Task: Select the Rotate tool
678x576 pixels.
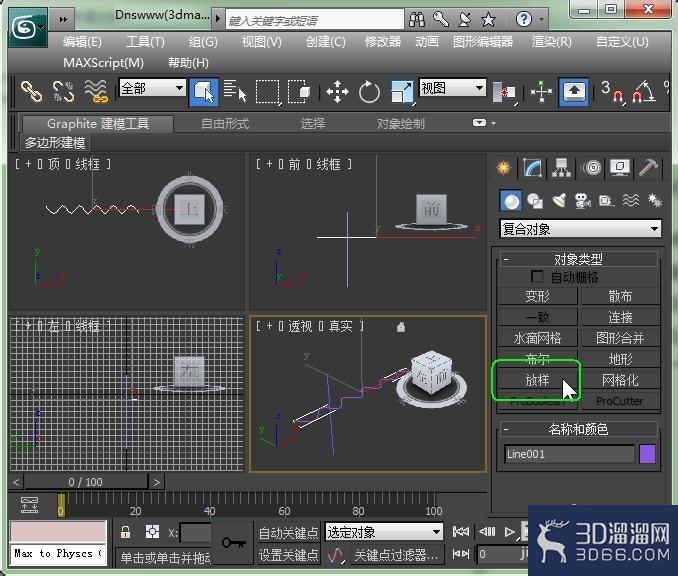Action: pyautogui.click(x=369, y=92)
